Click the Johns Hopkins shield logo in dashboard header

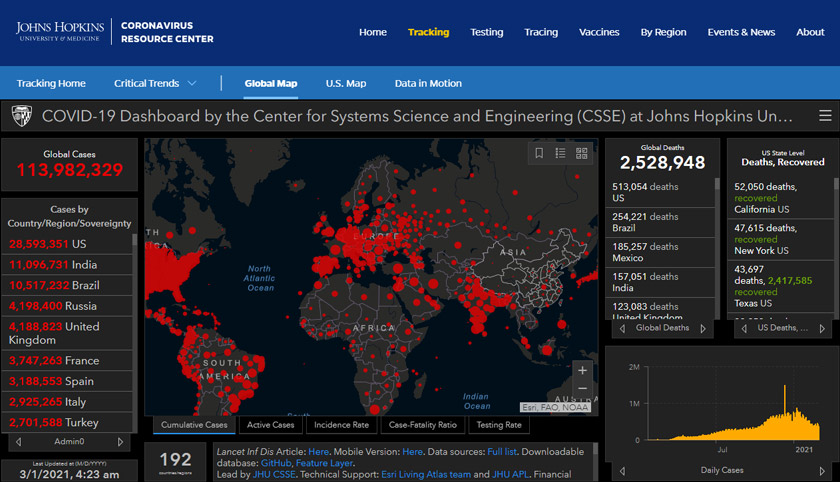click(x=21, y=116)
